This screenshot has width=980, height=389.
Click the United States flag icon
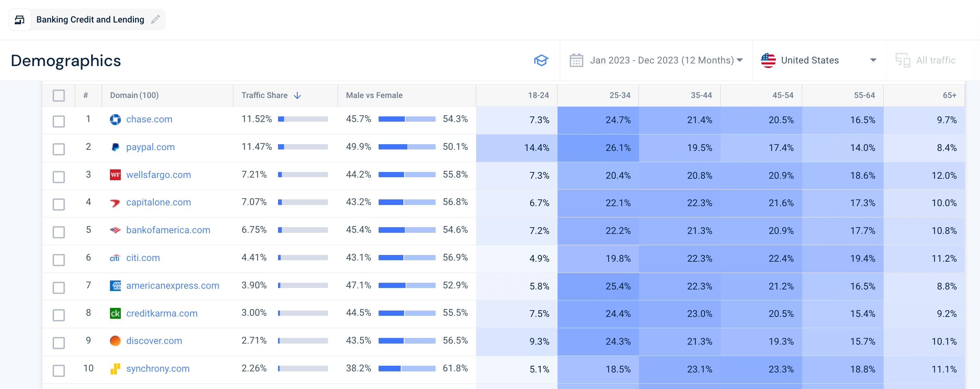(768, 60)
